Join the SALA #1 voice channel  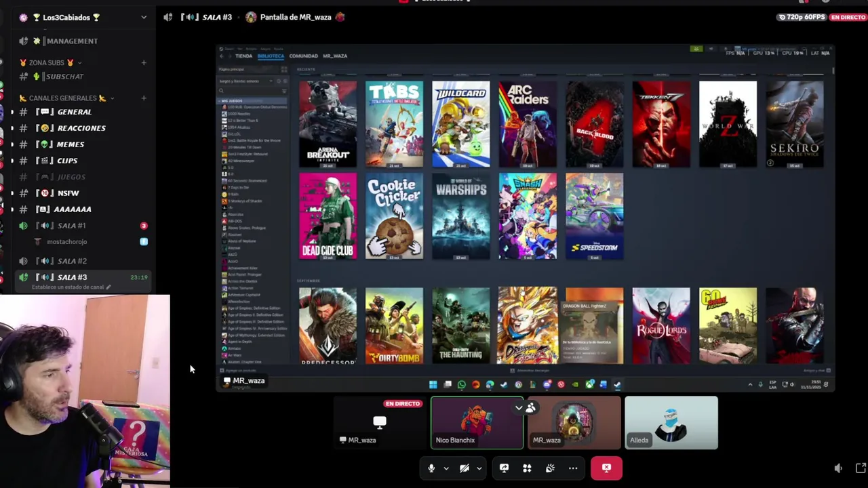pyautogui.click(x=84, y=226)
